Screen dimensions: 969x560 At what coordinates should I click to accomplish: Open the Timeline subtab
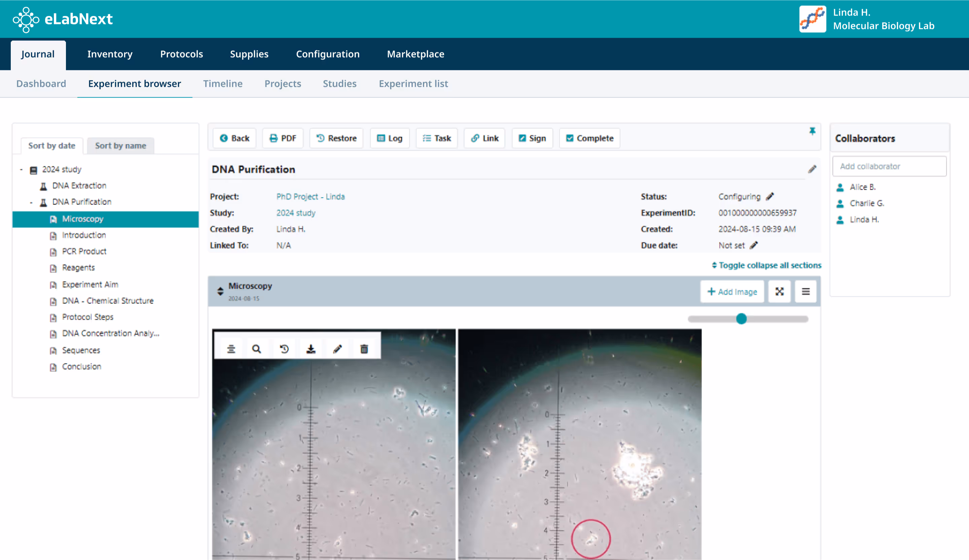click(x=223, y=83)
